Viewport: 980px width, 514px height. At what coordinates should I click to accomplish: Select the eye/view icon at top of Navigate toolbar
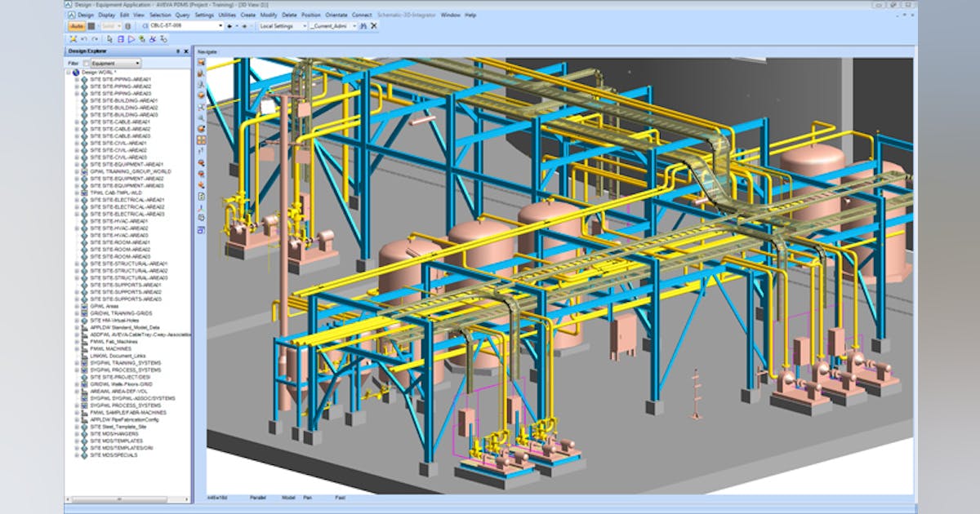pyautogui.click(x=203, y=63)
